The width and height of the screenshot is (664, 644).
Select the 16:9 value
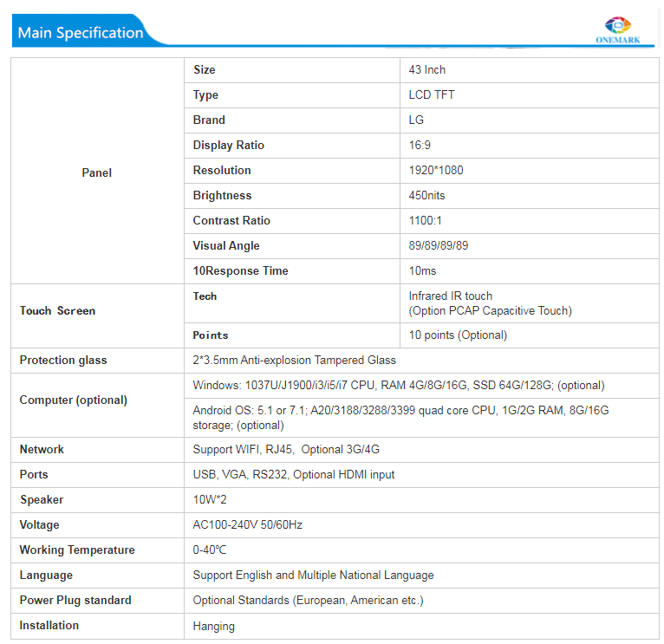click(x=420, y=145)
